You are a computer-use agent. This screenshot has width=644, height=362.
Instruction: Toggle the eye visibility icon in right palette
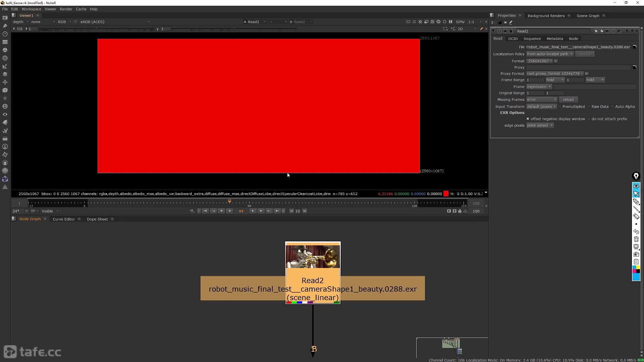636,186
